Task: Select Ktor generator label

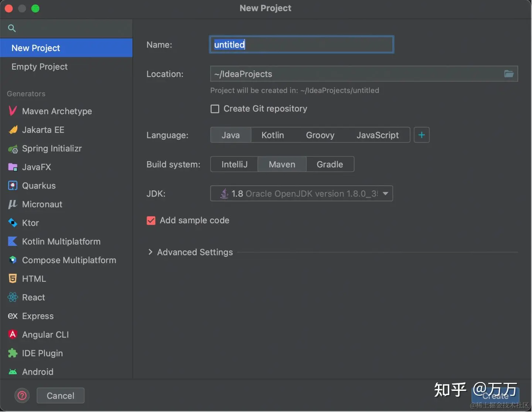Action: pos(30,223)
